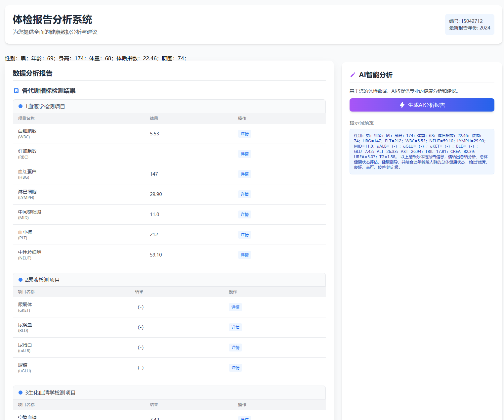This screenshot has height=420, width=504.
Task: View 详情 for 红细胞数 (RBC)
Action: point(244,154)
